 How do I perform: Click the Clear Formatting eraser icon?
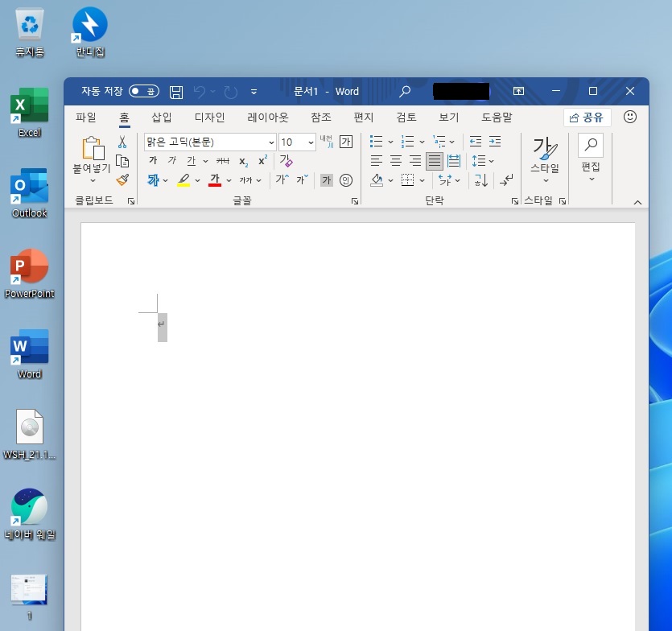click(x=286, y=161)
